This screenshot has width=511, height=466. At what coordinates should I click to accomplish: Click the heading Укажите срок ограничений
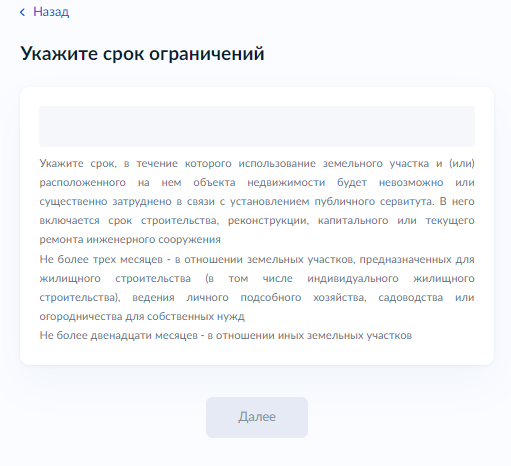click(x=142, y=54)
